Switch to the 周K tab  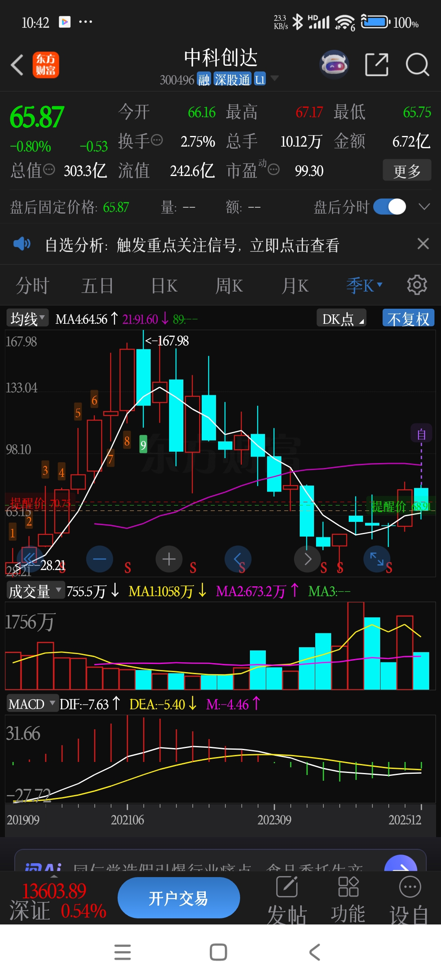pyautogui.click(x=229, y=285)
